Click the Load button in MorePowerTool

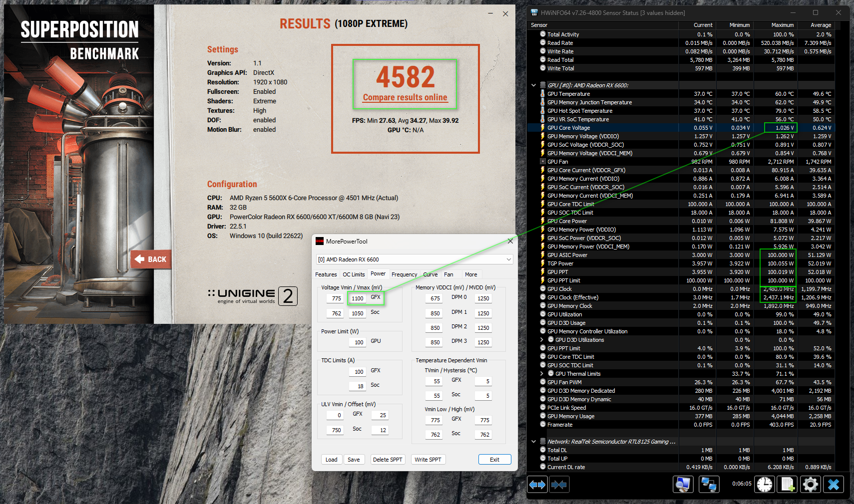(332, 460)
